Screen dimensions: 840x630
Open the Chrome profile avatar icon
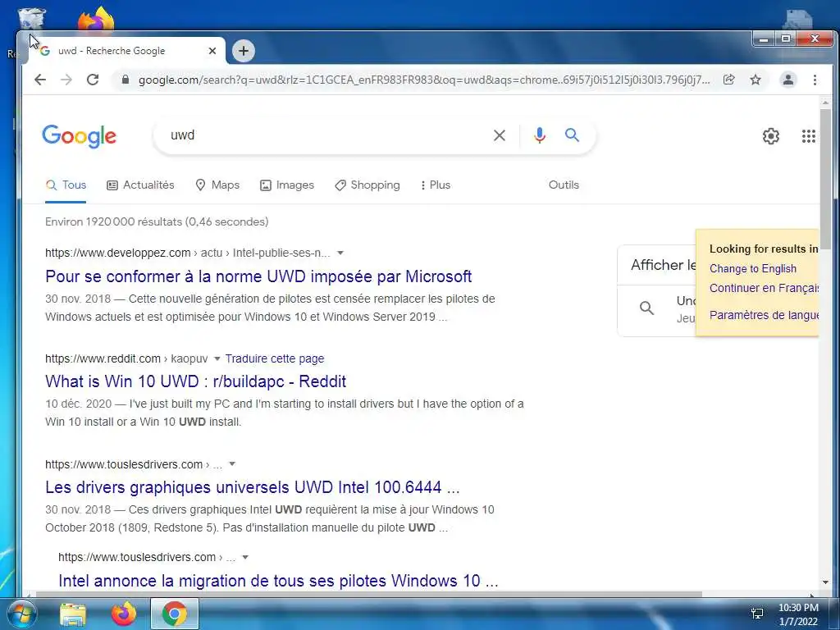[788, 80]
